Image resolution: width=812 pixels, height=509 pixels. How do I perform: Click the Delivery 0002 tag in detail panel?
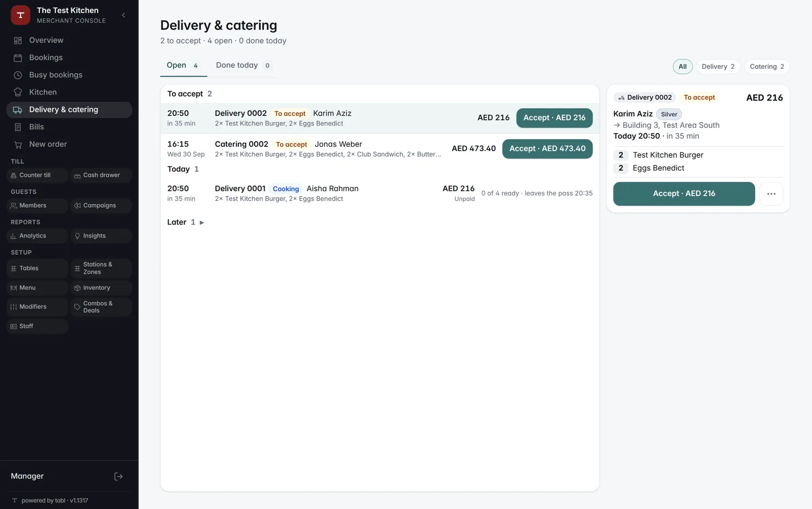(645, 98)
